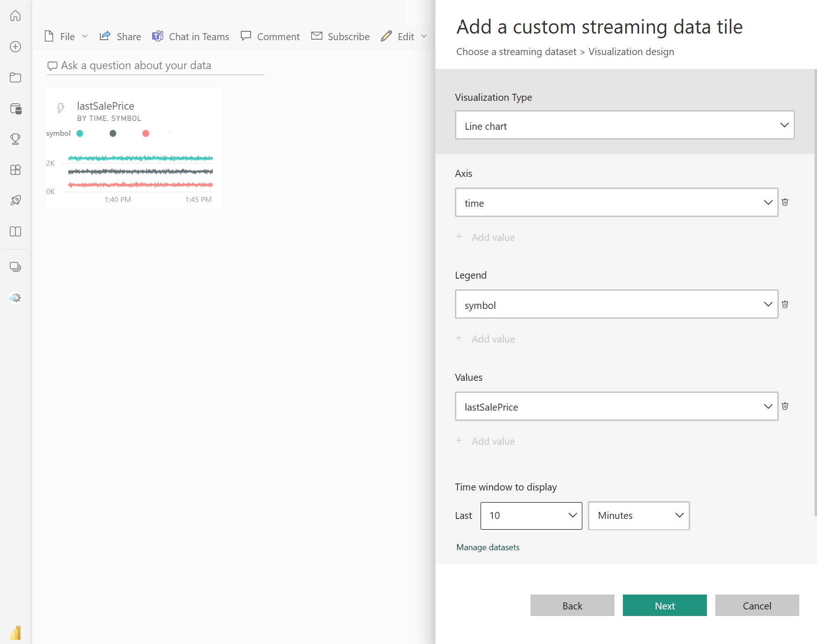817x644 pixels.
Task: Delete the time axis field
Action: (785, 202)
